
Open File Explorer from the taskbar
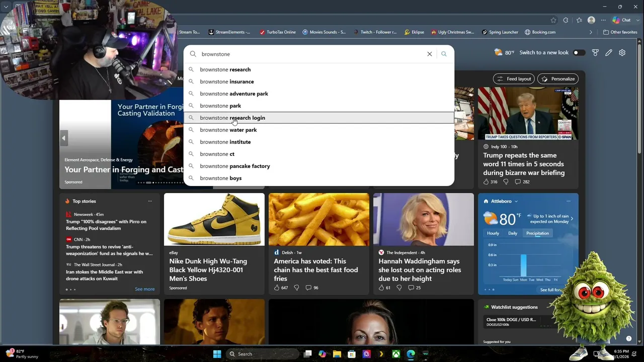click(337, 354)
